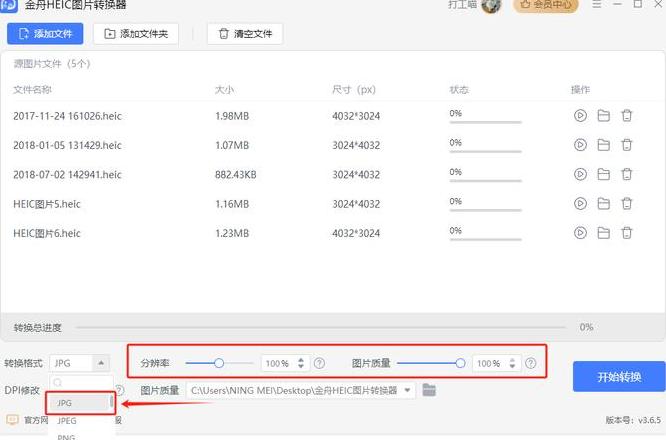This screenshot has width=666, height=440.
Task: Start conversion with 开始转换 button
Action: (619, 376)
